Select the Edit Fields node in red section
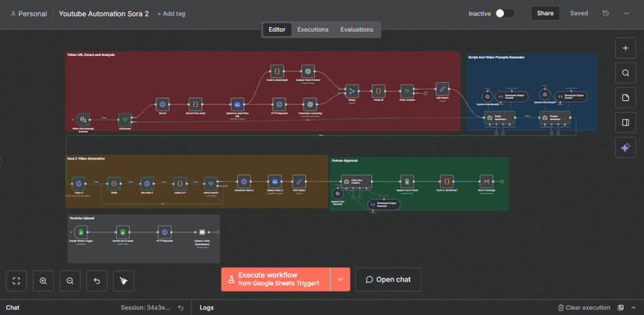Viewport: 644px width, 315px height. click(443, 89)
